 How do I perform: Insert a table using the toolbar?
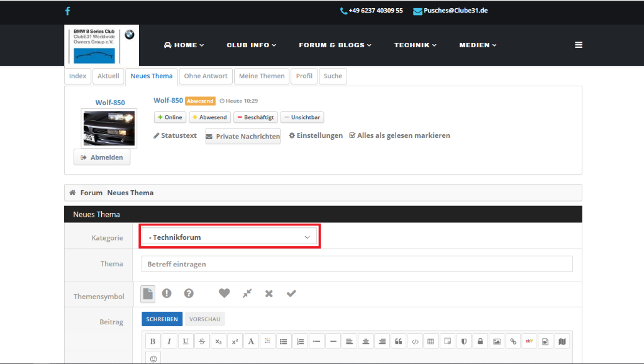pos(431,341)
